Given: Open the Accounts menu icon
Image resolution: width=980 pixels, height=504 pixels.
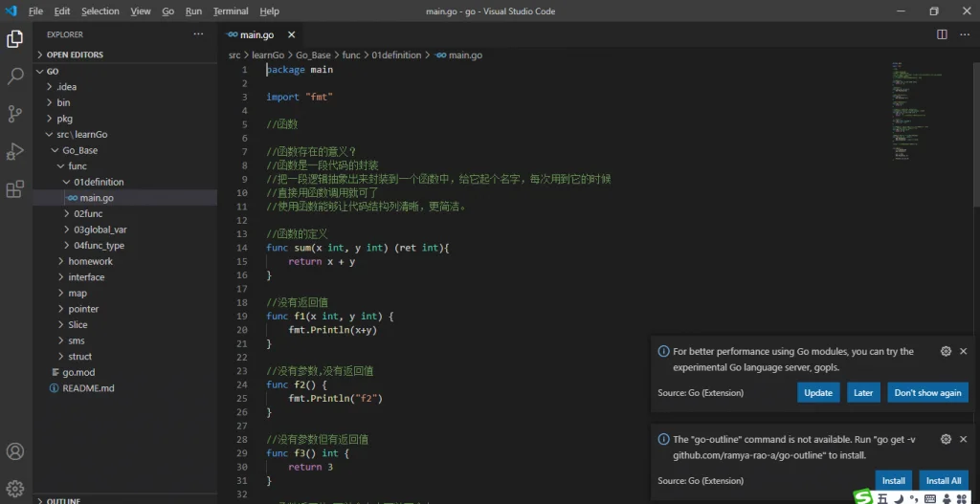Looking at the screenshot, I should tap(15, 451).
